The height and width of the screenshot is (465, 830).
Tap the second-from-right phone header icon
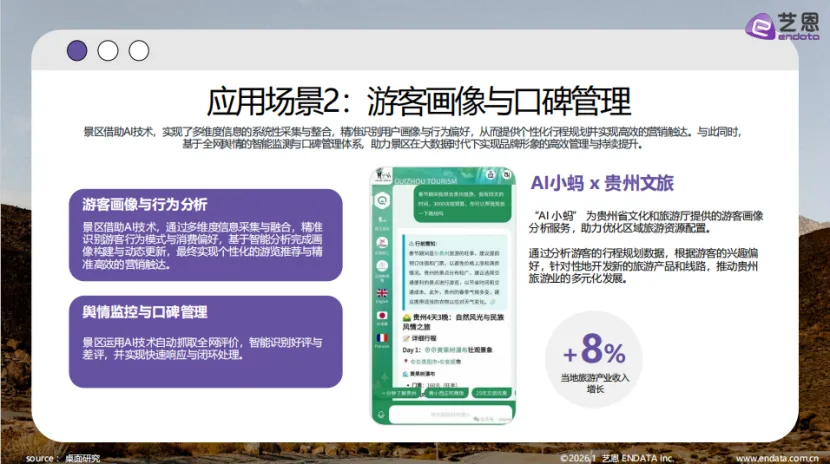click(x=491, y=175)
